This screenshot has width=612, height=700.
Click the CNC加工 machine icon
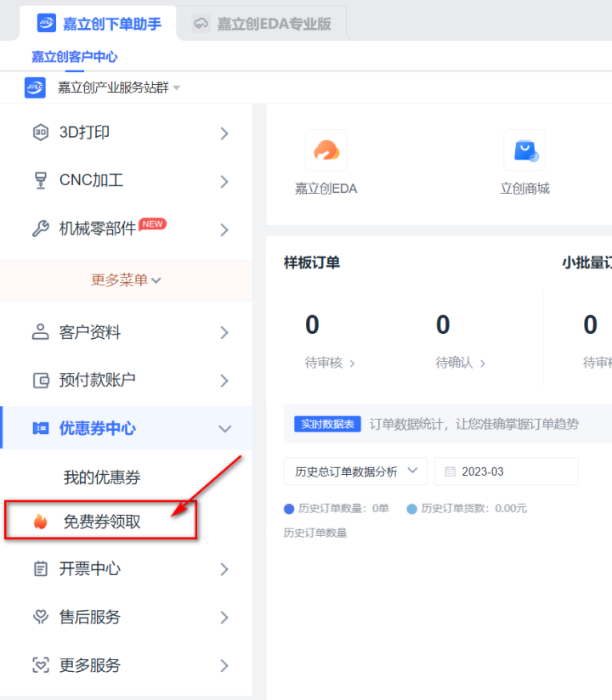(41, 180)
